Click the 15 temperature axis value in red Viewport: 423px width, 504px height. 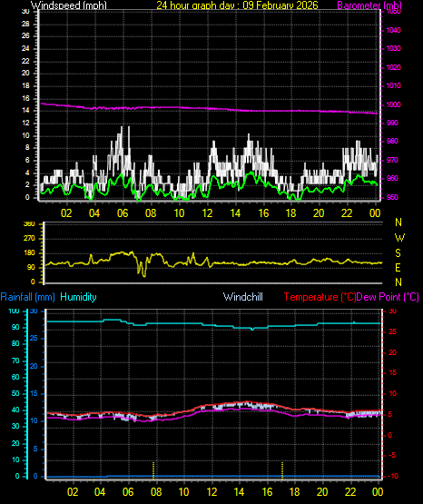(x=392, y=373)
